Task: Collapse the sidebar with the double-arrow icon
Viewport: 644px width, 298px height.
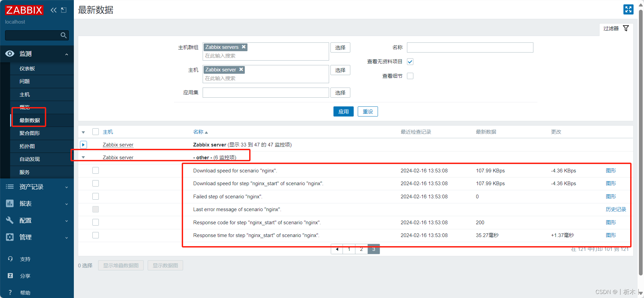Action: [x=54, y=10]
